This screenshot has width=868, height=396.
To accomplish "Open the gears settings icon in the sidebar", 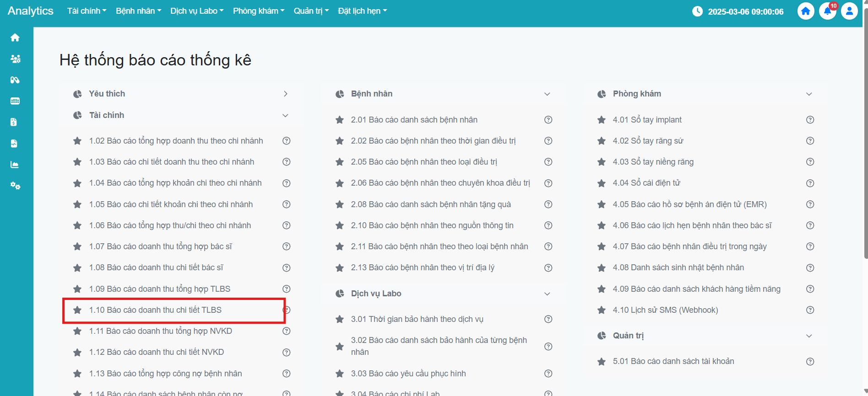I will tap(15, 186).
